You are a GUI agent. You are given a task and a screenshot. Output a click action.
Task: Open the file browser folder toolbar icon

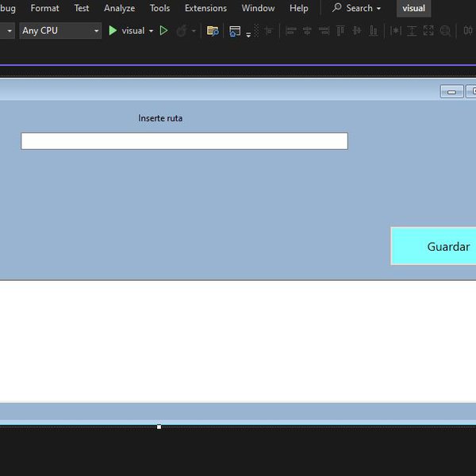point(212,31)
